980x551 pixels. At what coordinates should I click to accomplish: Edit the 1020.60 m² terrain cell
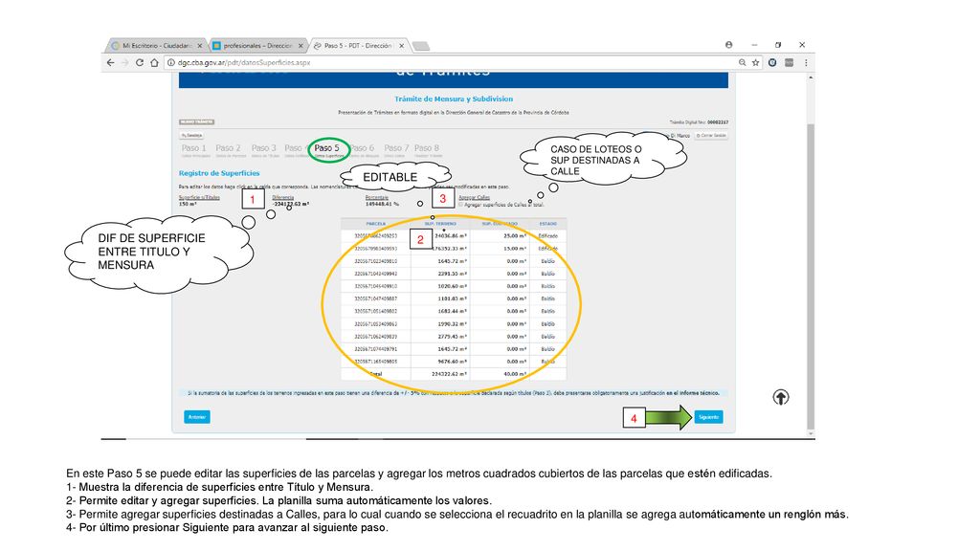point(440,286)
